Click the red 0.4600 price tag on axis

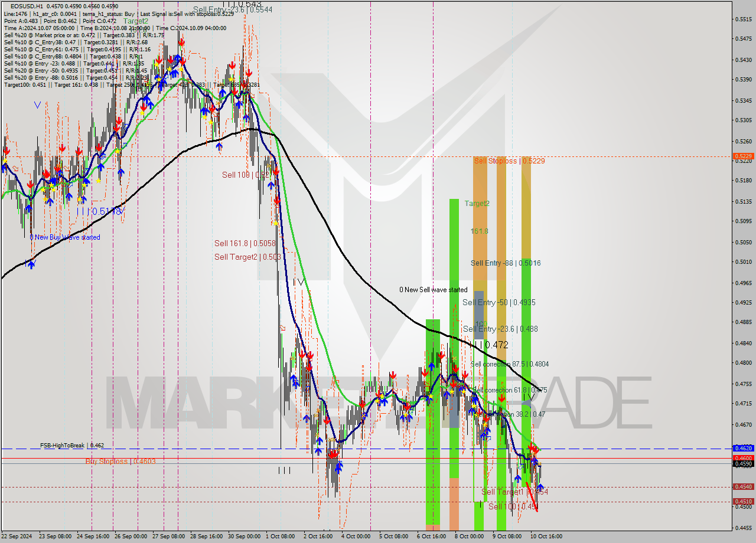point(742,458)
